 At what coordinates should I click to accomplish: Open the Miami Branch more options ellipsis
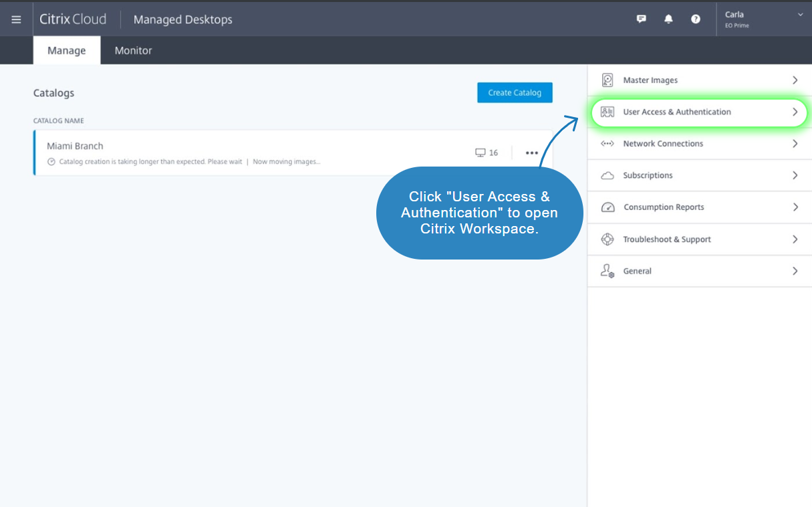(532, 153)
